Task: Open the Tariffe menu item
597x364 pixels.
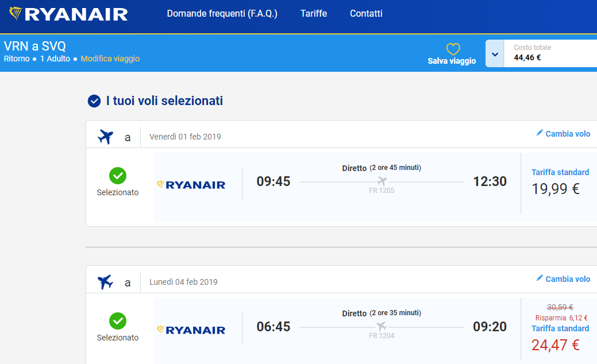Action: click(x=313, y=14)
